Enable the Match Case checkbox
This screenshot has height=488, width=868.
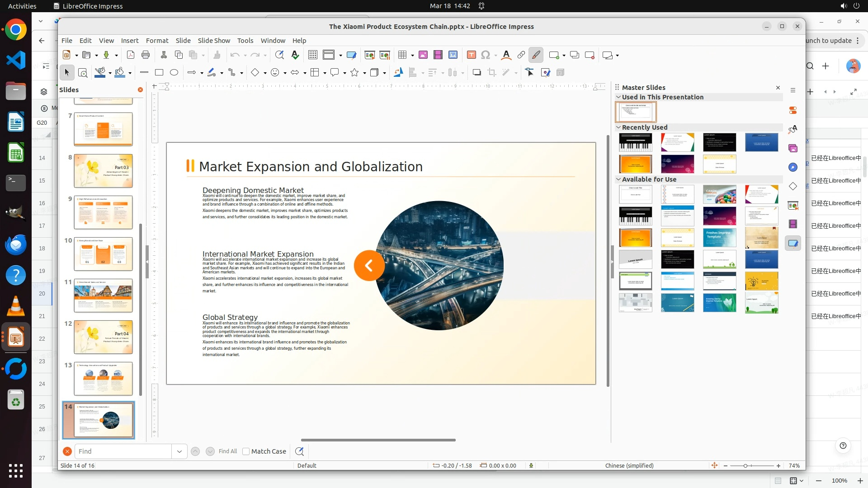pyautogui.click(x=246, y=451)
